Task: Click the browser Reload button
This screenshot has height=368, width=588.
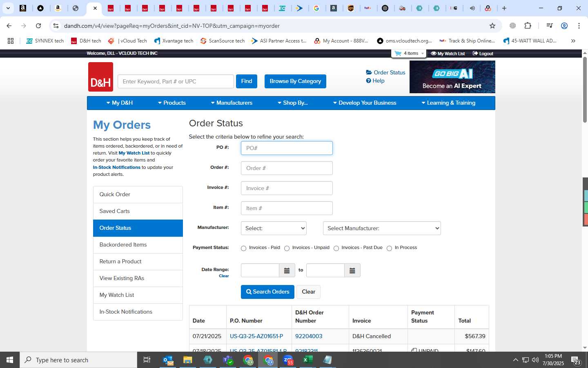Action: pos(38,26)
